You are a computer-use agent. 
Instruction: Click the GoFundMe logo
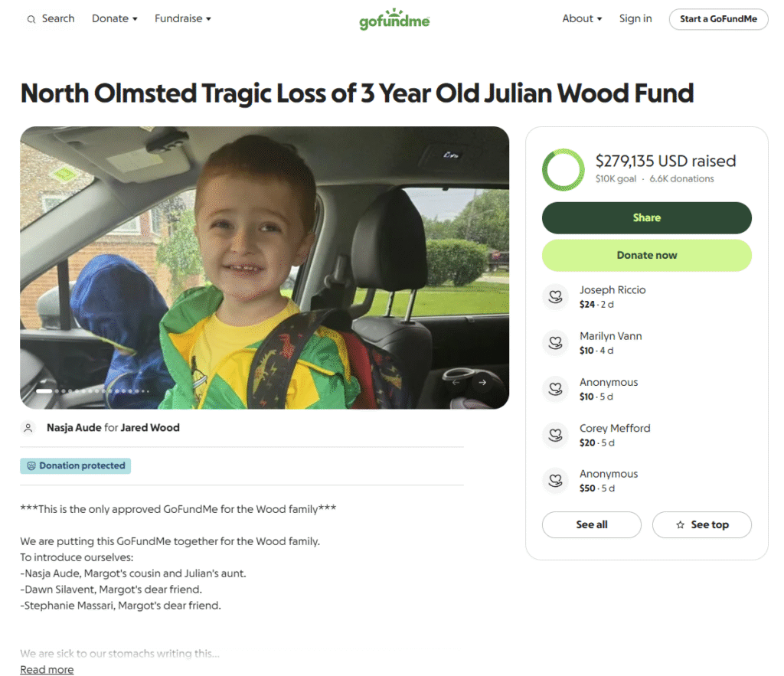[394, 19]
